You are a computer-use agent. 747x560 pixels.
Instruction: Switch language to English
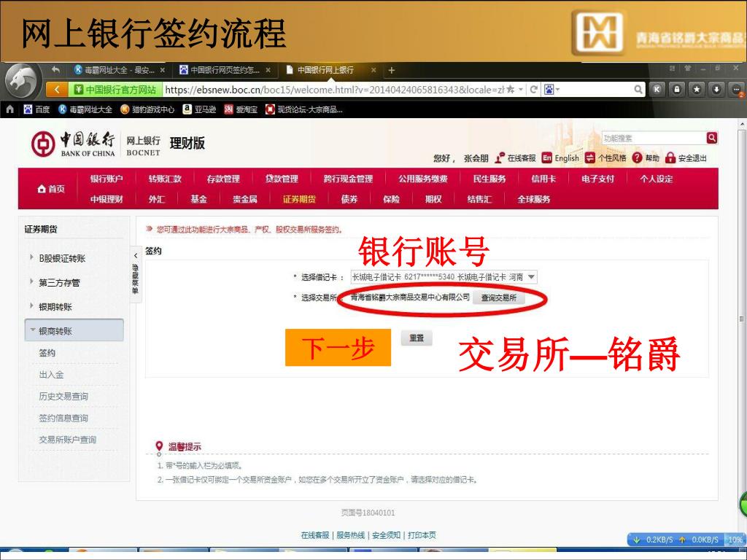pos(560,157)
